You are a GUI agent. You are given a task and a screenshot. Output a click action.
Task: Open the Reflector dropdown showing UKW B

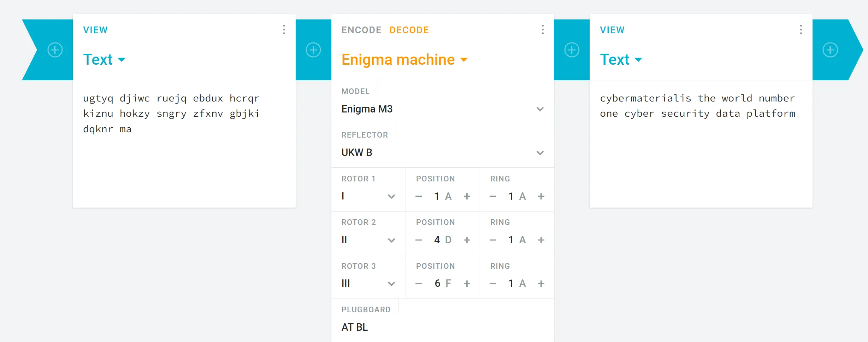[442, 153]
